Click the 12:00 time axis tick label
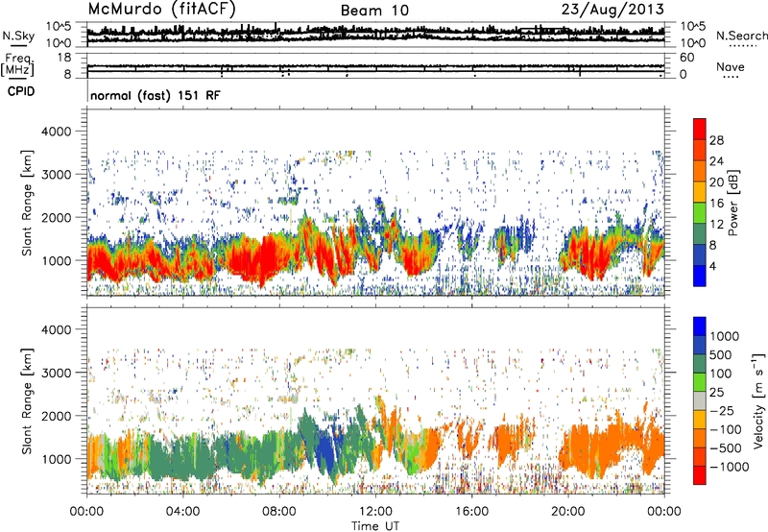This screenshot has width=768, height=532. coord(375,512)
